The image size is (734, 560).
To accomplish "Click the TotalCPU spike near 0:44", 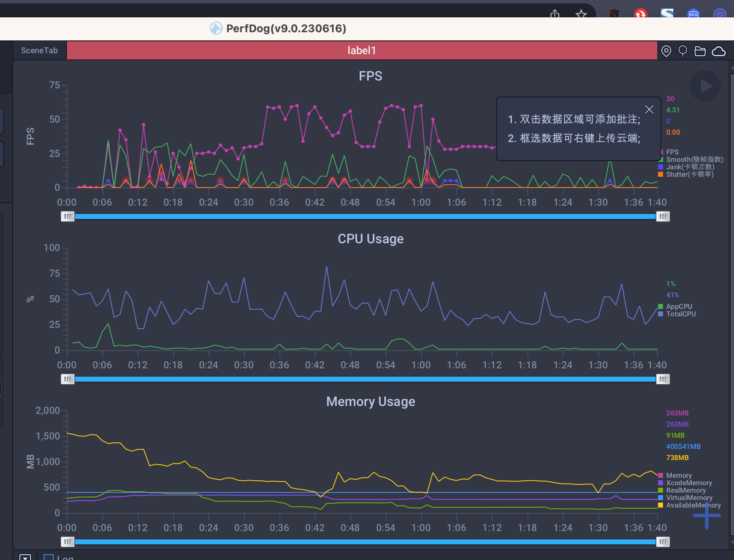I will point(327,267).
